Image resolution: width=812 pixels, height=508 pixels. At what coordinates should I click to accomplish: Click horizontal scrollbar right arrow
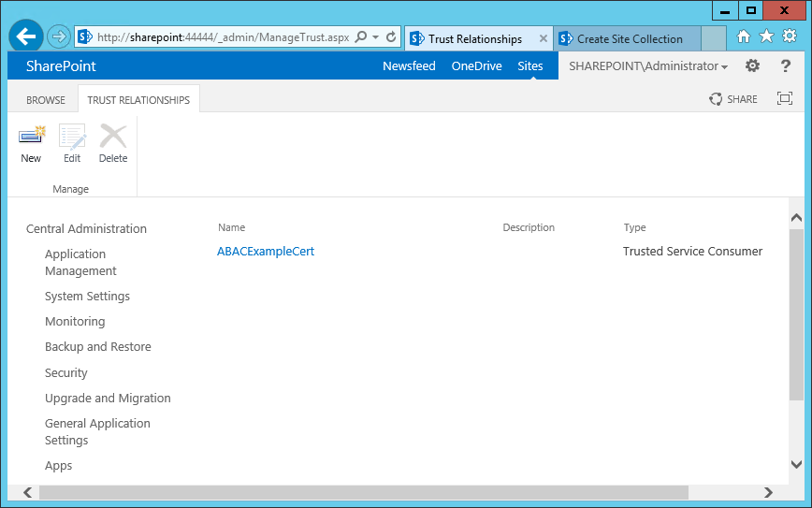(x=769, y=492)
